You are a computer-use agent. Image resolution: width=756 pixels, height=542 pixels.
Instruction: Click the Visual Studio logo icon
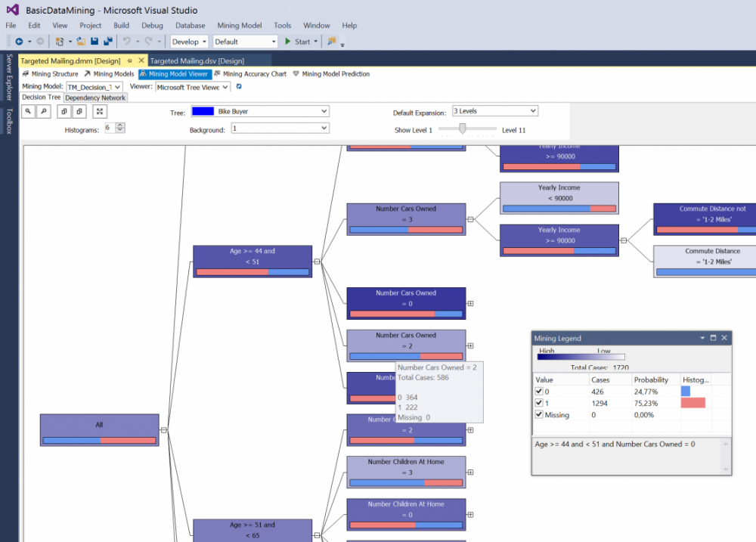13,10
